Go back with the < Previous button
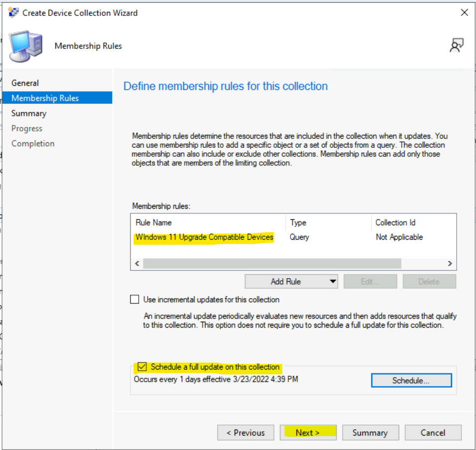The image size is (476, 450). pyautogui.click(x=245, y=433)
